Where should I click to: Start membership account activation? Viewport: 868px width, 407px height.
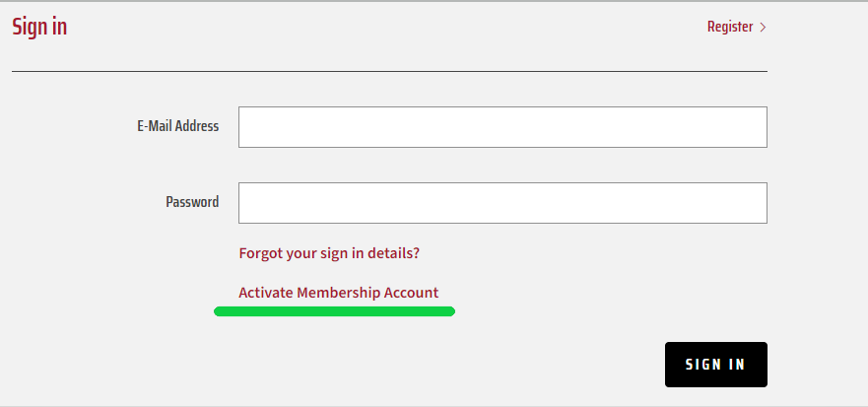pyautogui.click(x=338, y=293)
